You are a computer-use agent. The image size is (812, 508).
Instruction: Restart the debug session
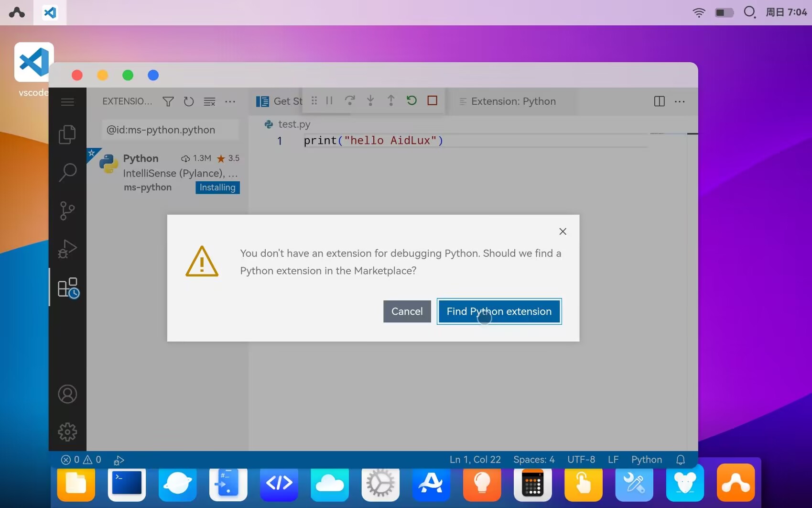411,100
